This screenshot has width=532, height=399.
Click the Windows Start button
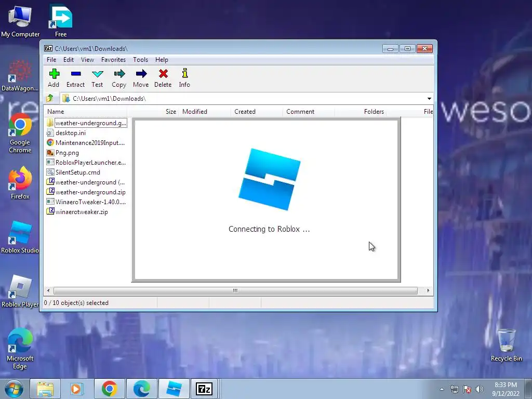tap(14, 389)
